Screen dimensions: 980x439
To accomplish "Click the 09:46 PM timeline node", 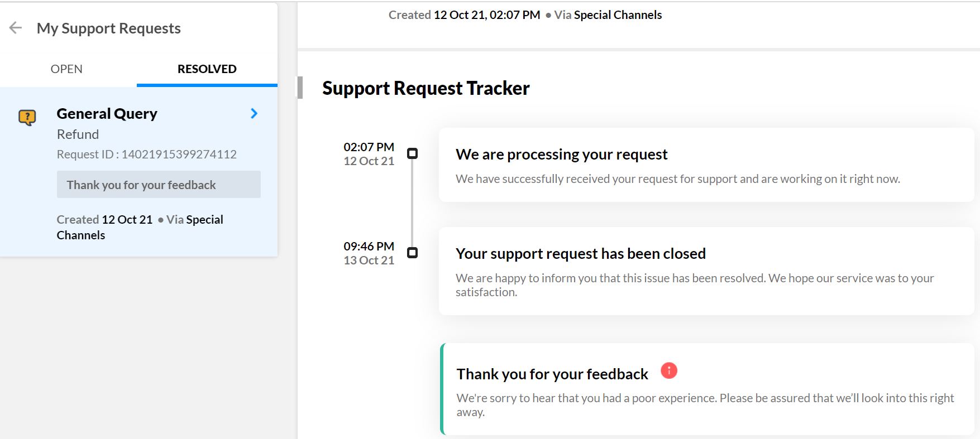I will [412, 253].
